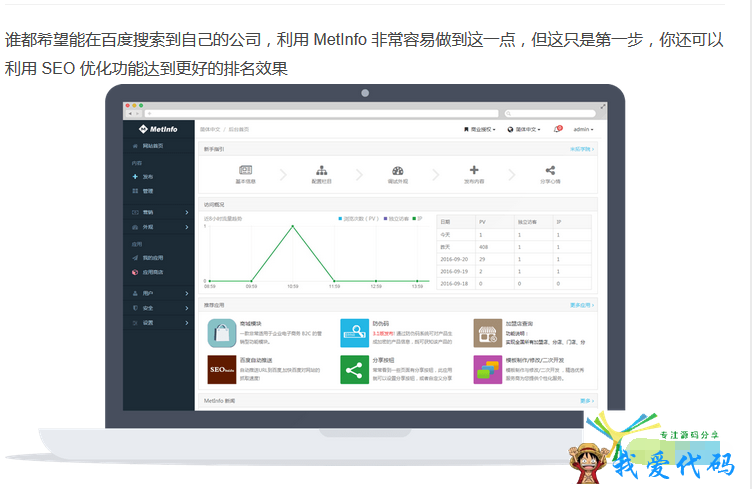Open 应用商店 in the sidebar
Image resolution: width=752 pixels, height=489 pixels.
148,272
